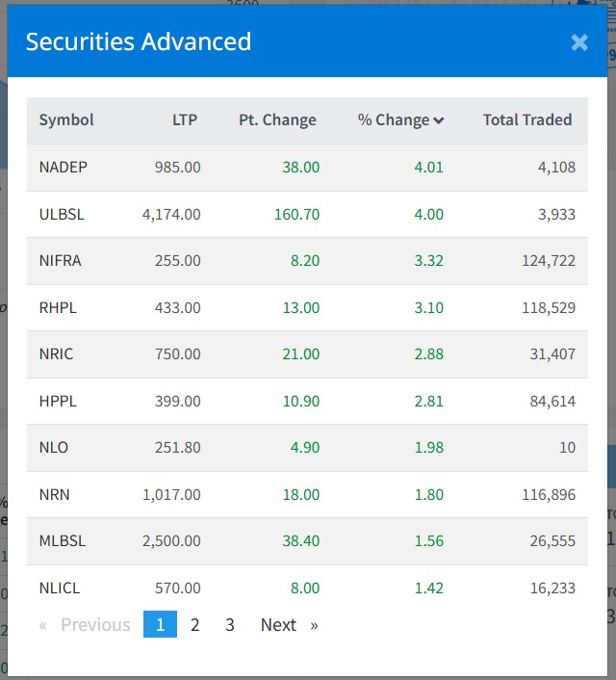Select the NLICL symbol row
Viewport: 616px width, 680px height.
tap(60, 588)
